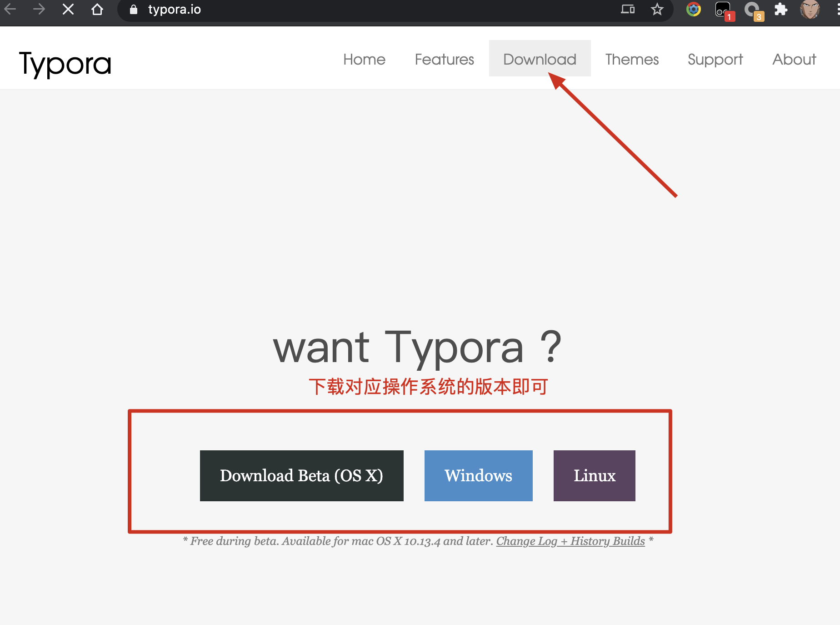This screenshot has height=625, width=840.
Task: Open the Change Log + History Builds link
Action: (x=570, y=541)
